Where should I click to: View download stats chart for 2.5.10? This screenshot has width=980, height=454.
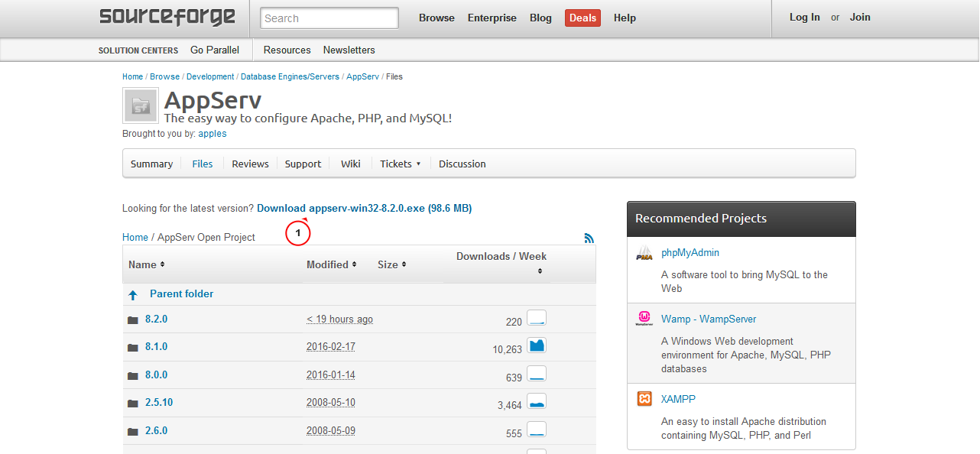pyautogui.click(x=537, y=401)
